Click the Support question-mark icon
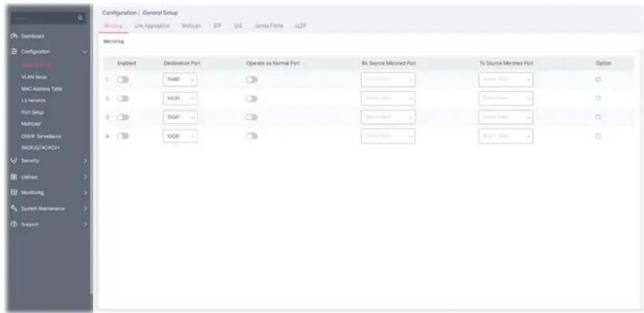The width and height of the screenshot is (644, 313). pyautogui.click(x=13, y=225)
